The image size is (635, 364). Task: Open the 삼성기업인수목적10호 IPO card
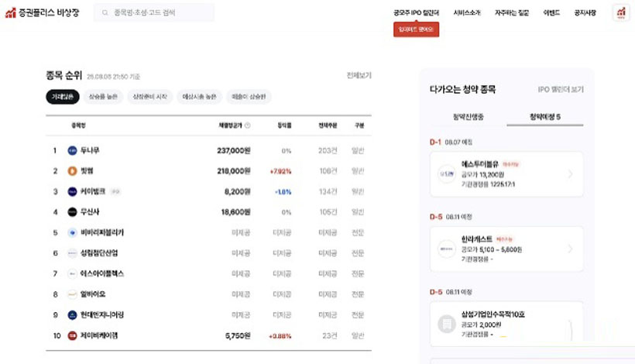506,324
